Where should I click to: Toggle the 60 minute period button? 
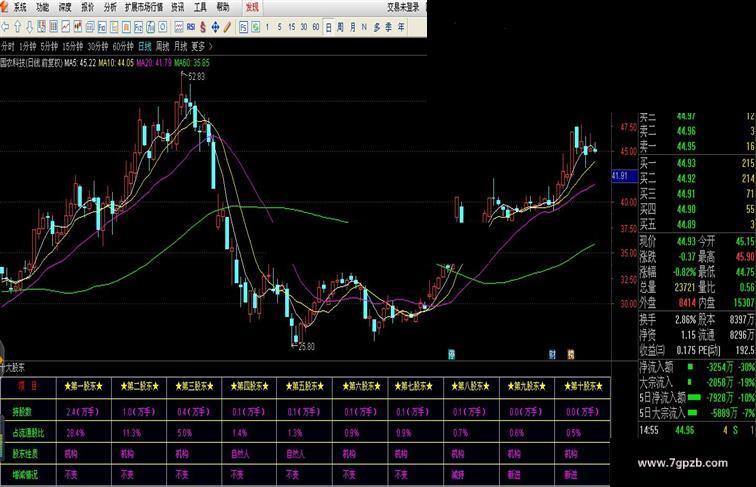click(x=316, y=27)
